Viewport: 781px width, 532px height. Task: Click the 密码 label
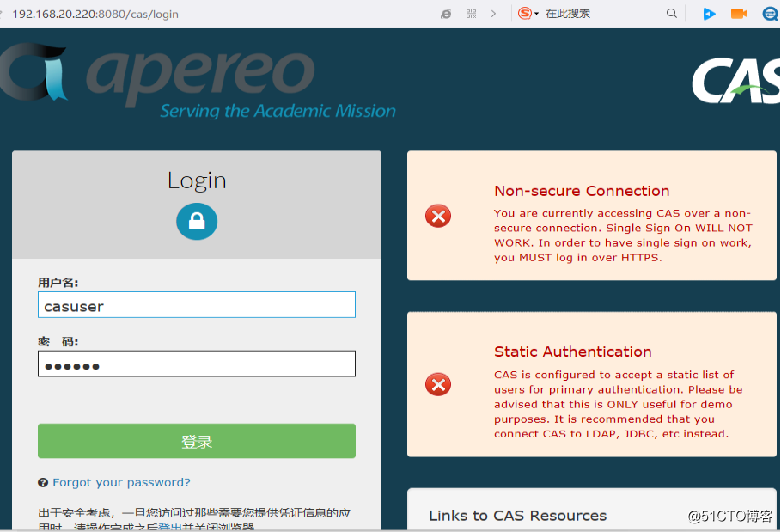click(x=58, y=342)
